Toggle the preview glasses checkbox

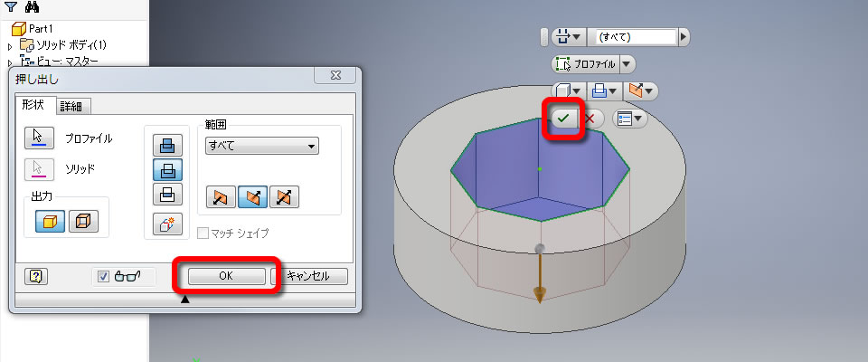[x=103, y=276]
